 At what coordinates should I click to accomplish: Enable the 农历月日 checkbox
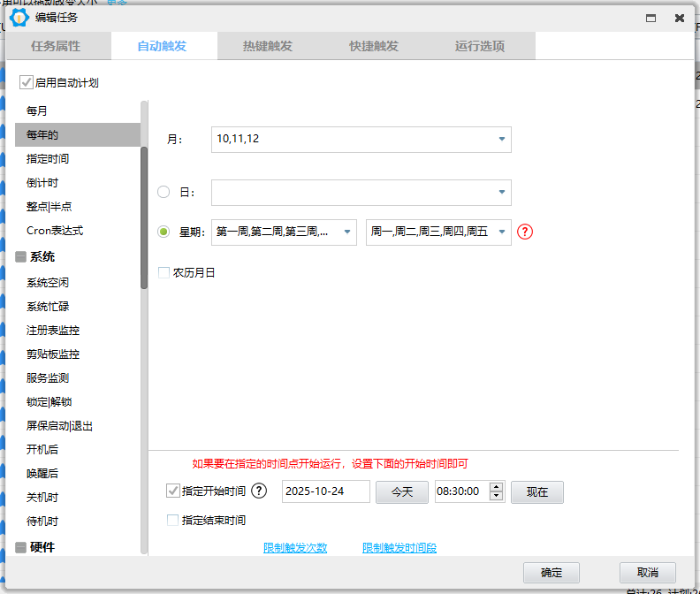tap(164, 273)
